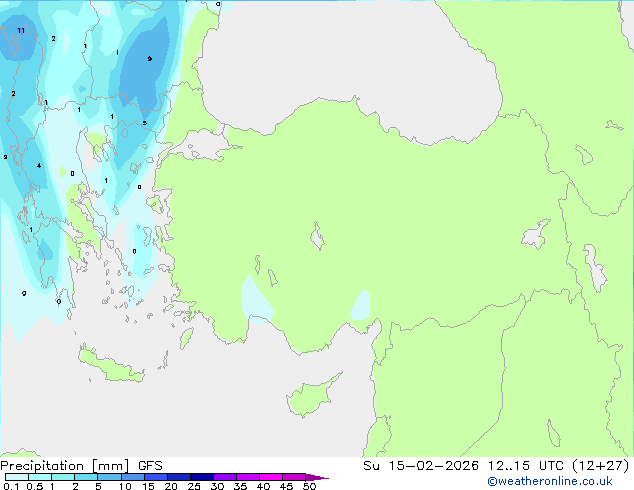Select the 20 mm legend color swatch
Viewport: 634px width, 490px height.
click(x=179, y=477)
